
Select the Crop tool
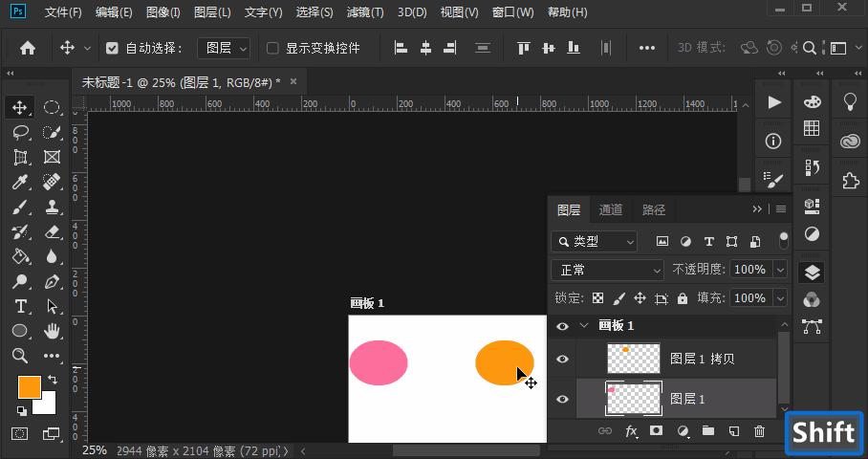click(20, 157)
